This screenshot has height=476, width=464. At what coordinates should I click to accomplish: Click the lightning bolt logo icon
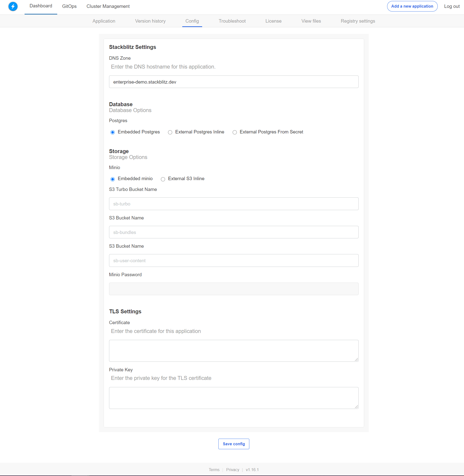click(x=13, y=6)
